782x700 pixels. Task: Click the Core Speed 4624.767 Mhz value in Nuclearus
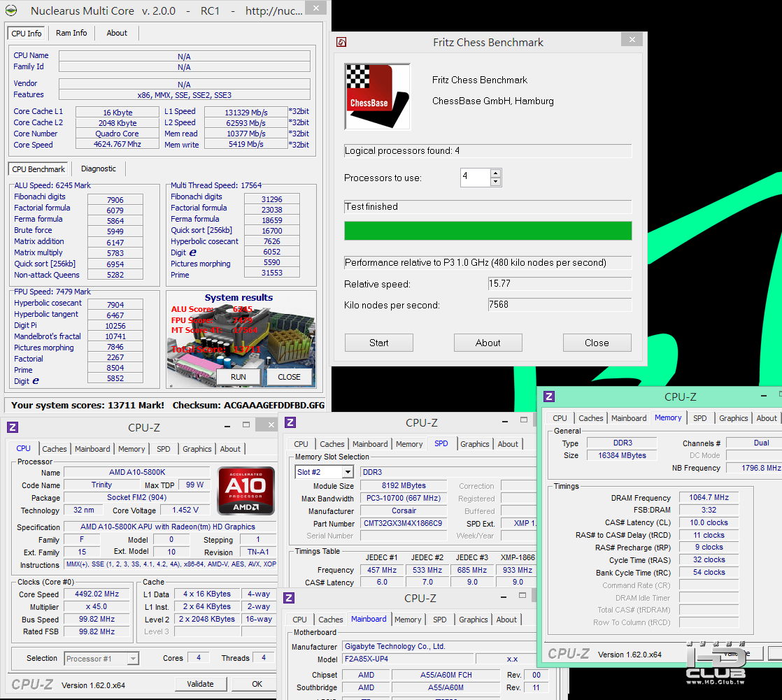coord(118,144)
